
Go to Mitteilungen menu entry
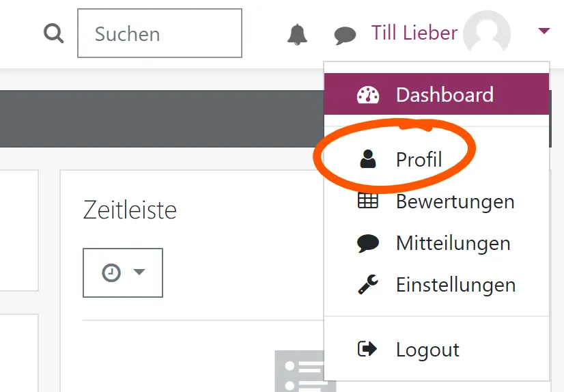(x=453, y=243)
